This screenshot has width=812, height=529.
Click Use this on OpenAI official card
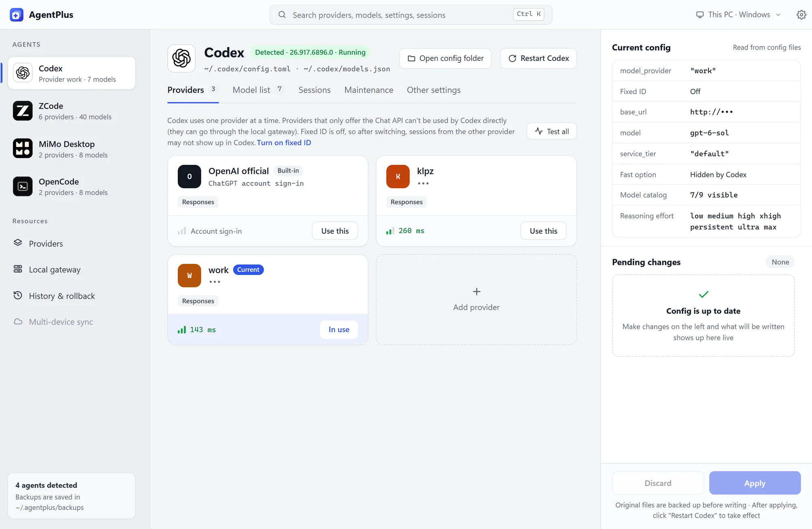(335, 231)
